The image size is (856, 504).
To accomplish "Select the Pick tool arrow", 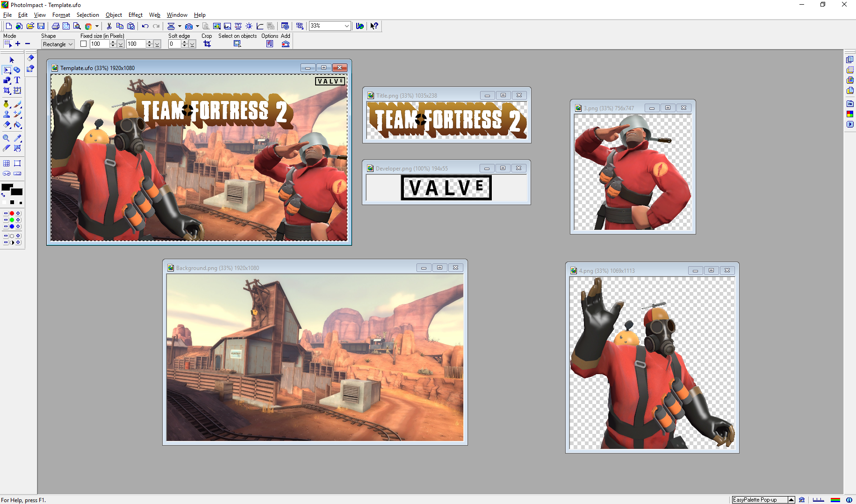I will 12,60.
